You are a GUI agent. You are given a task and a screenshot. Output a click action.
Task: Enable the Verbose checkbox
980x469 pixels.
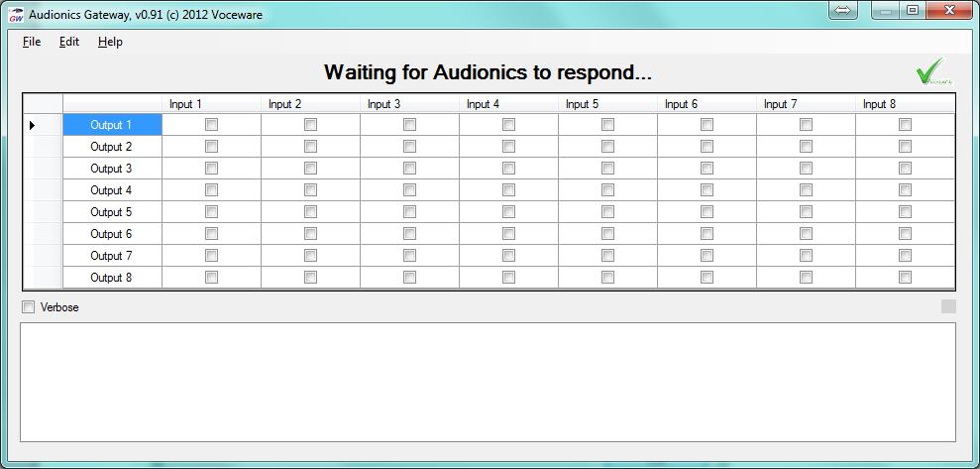[29, 307]
